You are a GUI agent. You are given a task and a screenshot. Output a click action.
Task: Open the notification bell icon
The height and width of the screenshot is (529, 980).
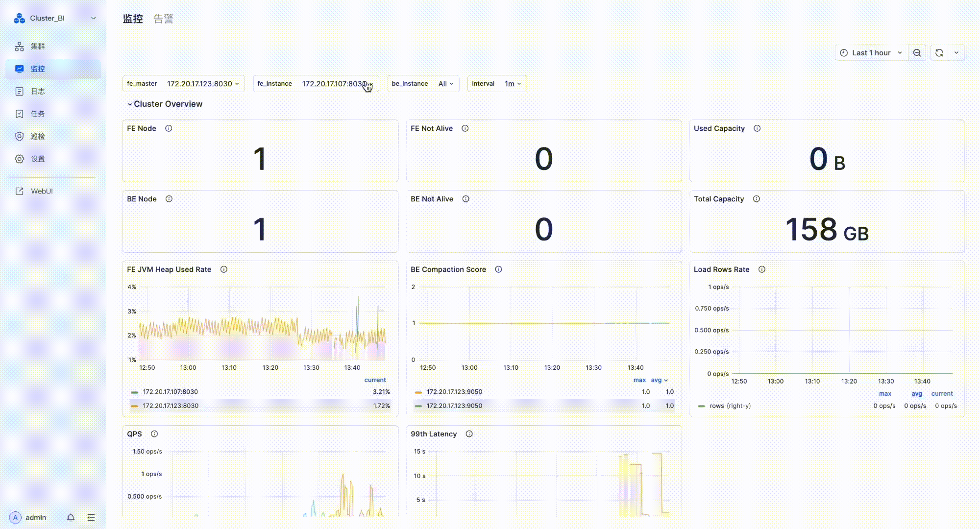tap(71, 518)
